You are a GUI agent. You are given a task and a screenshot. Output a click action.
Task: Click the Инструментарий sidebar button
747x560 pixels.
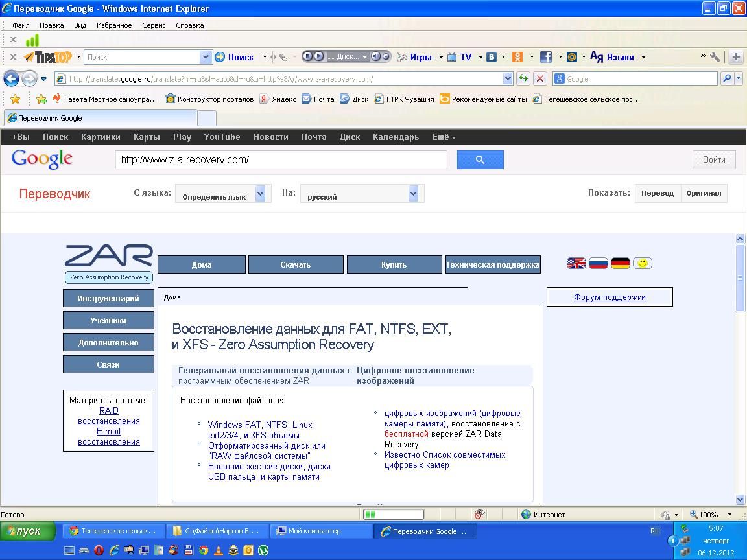(108, 299)
